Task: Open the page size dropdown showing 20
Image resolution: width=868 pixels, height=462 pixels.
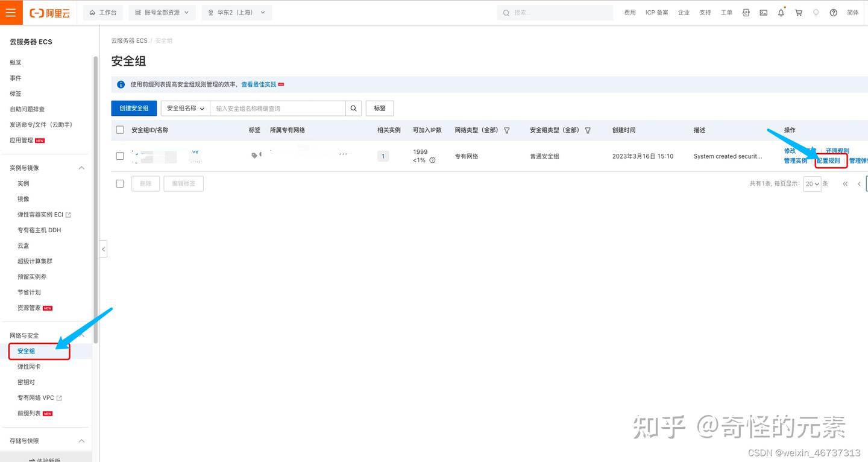Action: (x=812, y=183)
